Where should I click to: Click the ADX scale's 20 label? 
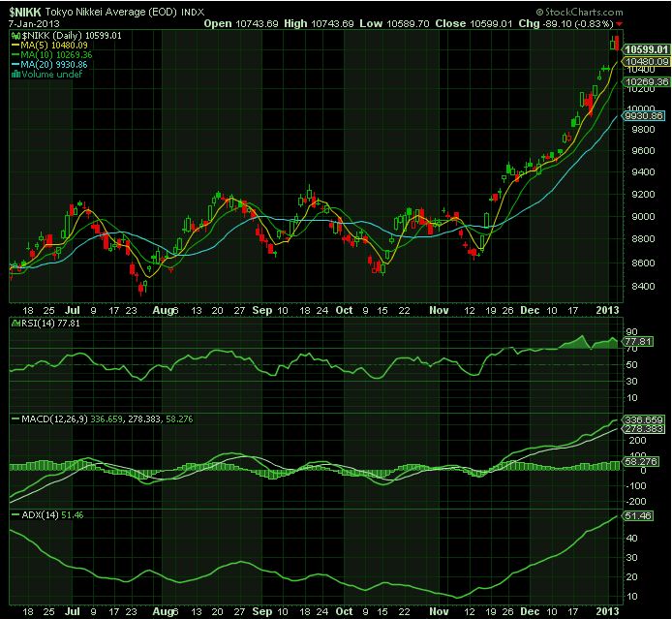click(631, 577)
